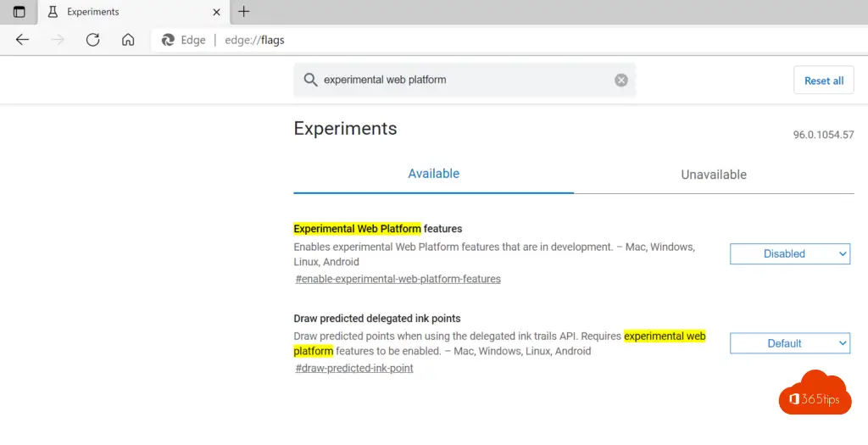Refresh the flags page
This screenshot has width=868, height=445.
tap(93, 40)
